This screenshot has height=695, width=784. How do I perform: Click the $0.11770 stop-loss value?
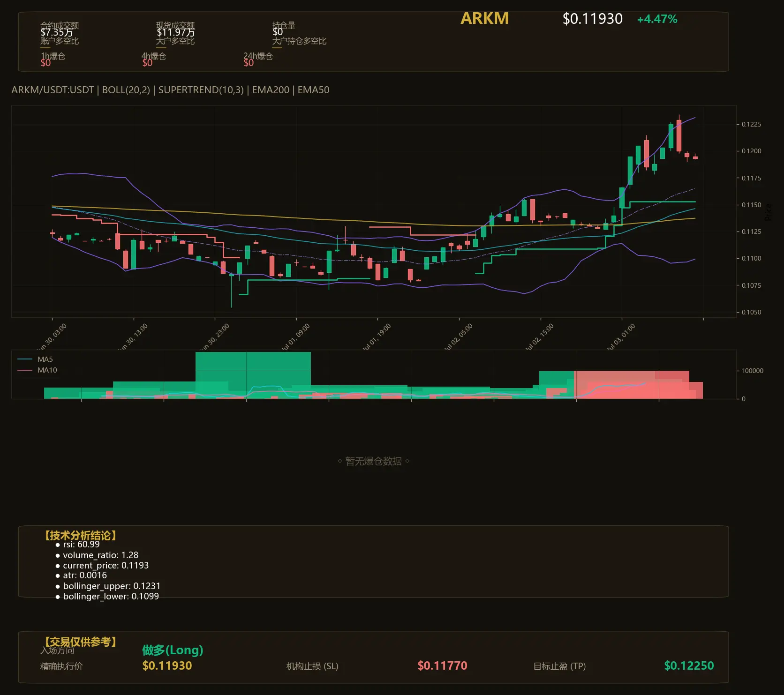click(x=442, y=666)
